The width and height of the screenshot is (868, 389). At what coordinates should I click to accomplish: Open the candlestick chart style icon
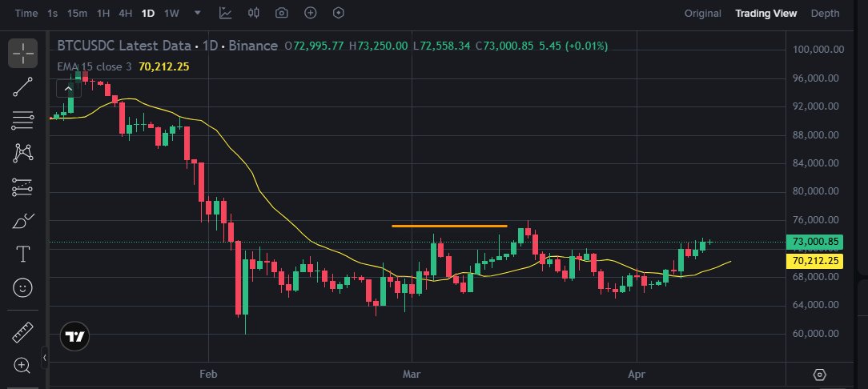254,13
